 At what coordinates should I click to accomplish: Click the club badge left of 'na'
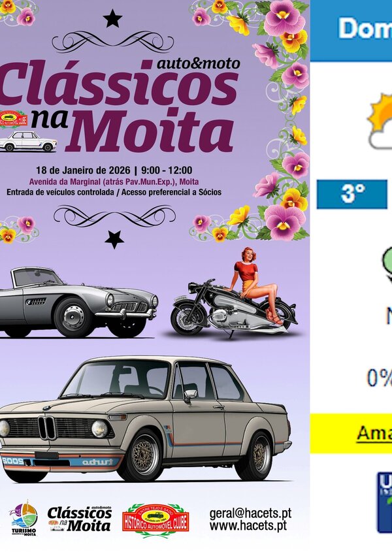click(x=14, y=119)
